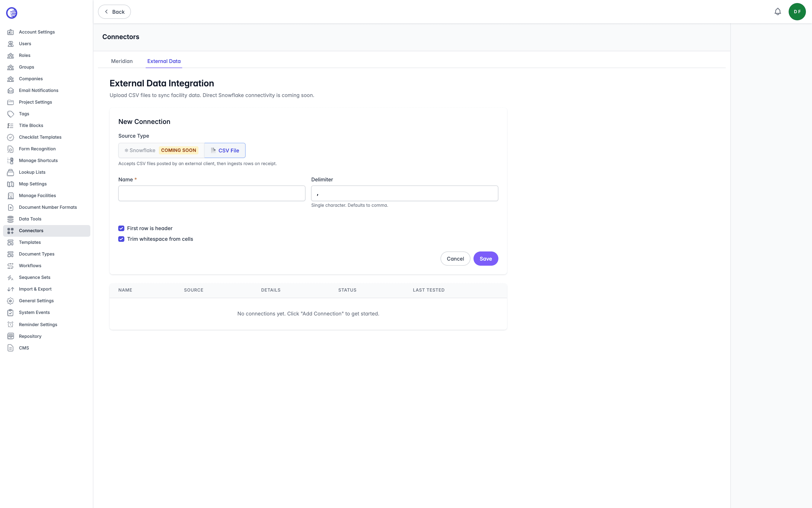
Task: Click the Checklist Templates check icon
Action: point(11,137)
